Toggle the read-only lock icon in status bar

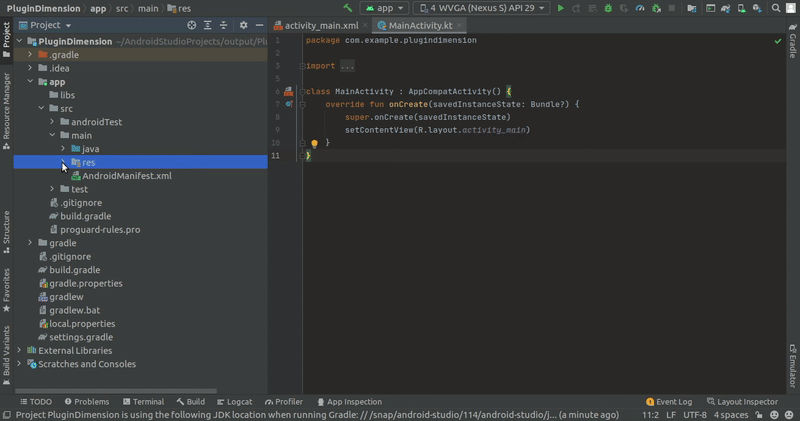759,415
